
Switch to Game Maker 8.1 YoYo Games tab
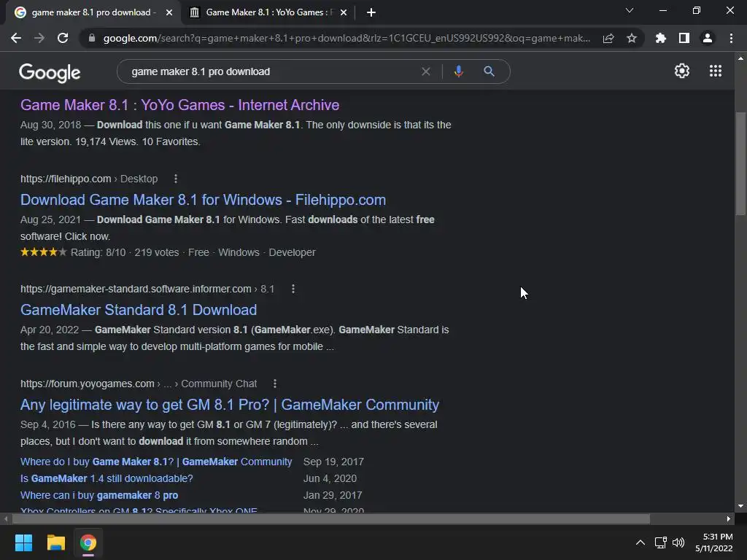click(267, 12)
